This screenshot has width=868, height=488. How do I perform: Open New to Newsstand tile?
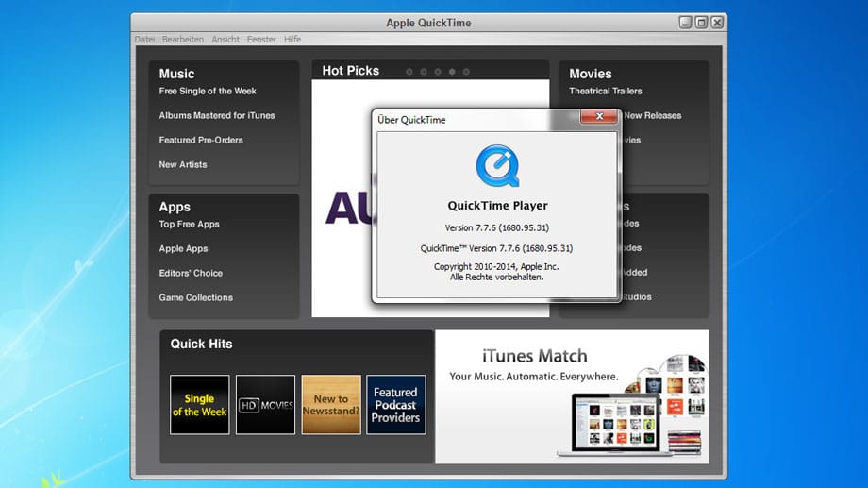[331, 405]
